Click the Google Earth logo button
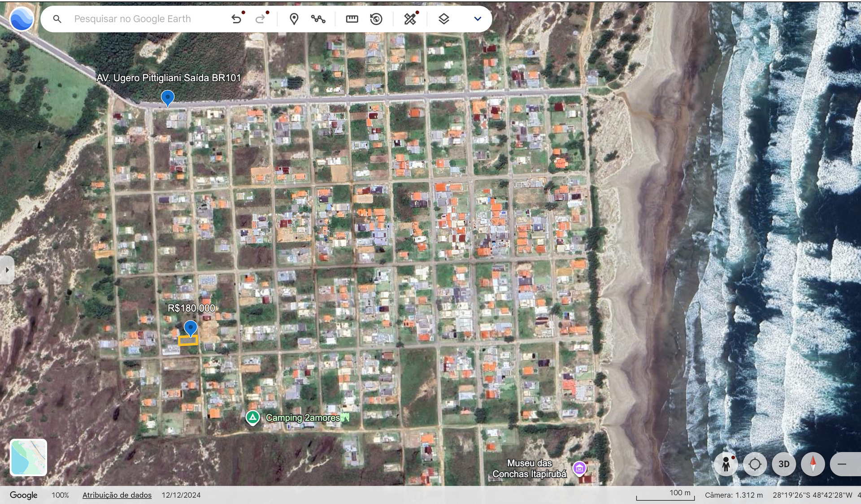The image size is (861, 504). pyautogui.click(x=22, y=19)
